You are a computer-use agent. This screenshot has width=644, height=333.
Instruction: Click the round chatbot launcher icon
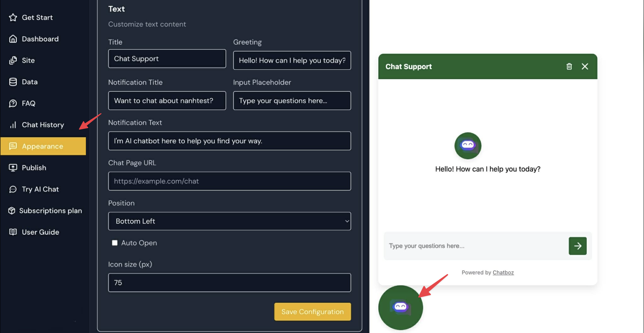[x=400, y=307]
